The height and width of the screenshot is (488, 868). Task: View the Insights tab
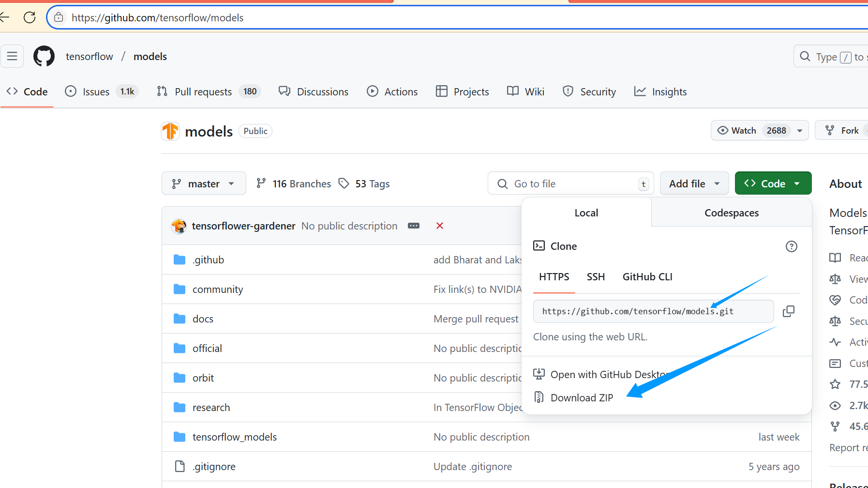click(660, 91)
